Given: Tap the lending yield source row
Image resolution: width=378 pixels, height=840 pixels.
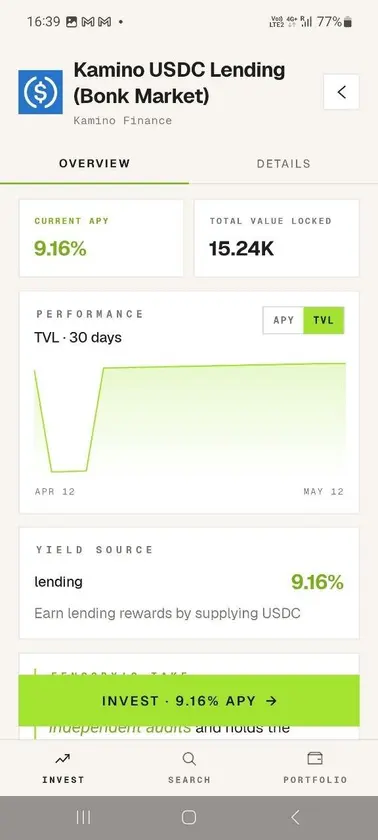Looking at the screenshot, I should pos(189,582).
